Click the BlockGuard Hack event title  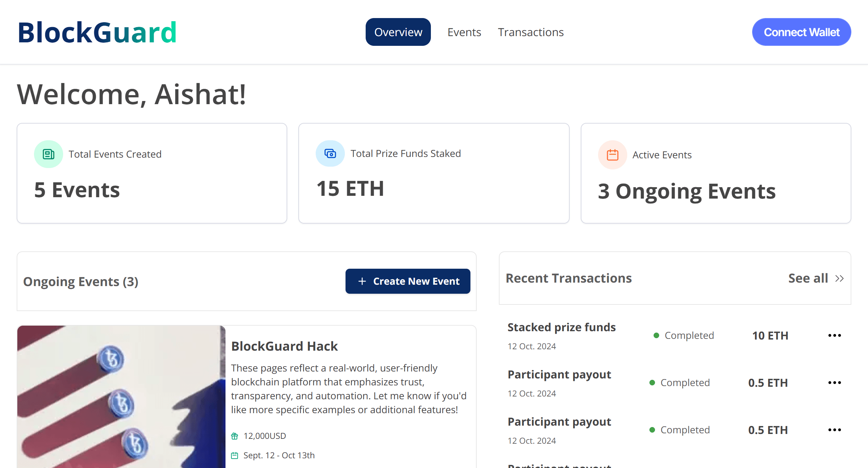(x=284, y=346)
